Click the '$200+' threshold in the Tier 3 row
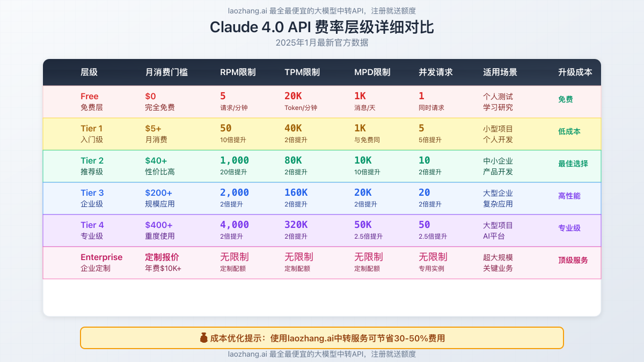Viewport: 644px width, 362px height. (x=159, y=193)
